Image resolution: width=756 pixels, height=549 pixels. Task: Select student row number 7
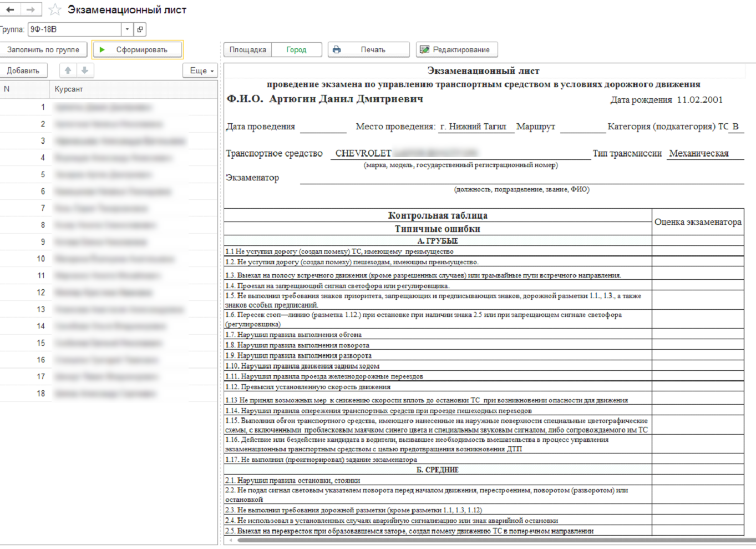(x=109, y=208)
